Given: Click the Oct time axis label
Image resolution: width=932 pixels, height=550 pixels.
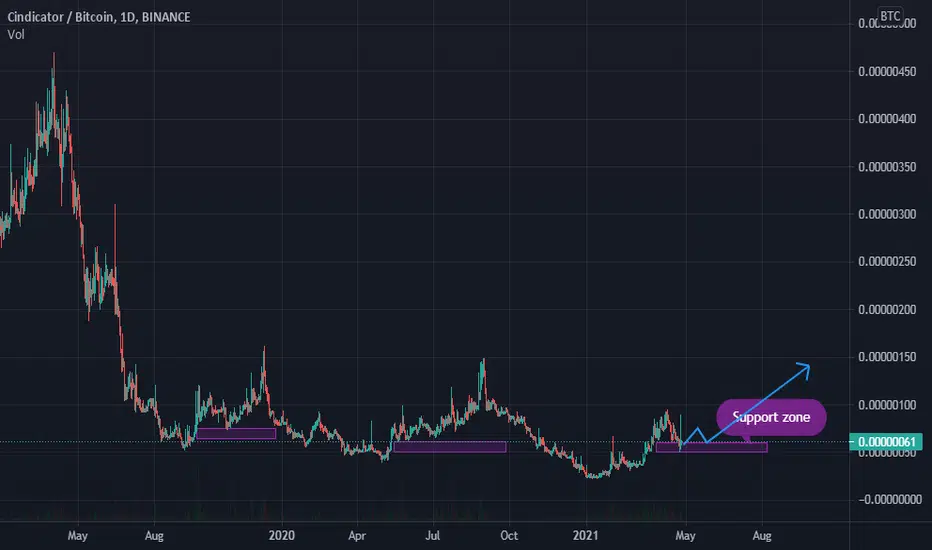Looking at the screenshot, I should [x=509, y=536].
